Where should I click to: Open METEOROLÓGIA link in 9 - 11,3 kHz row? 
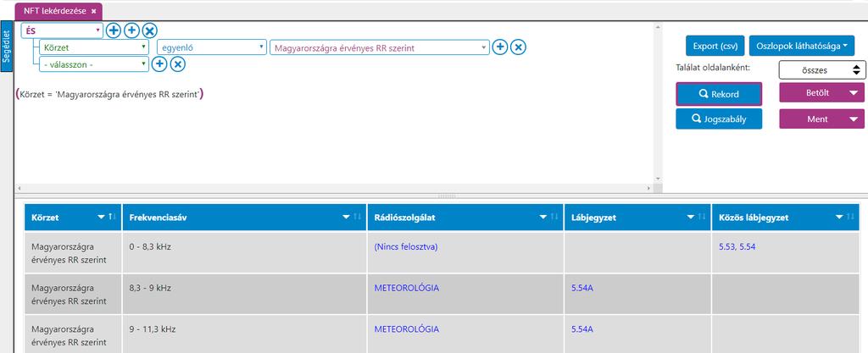[406, 329]
